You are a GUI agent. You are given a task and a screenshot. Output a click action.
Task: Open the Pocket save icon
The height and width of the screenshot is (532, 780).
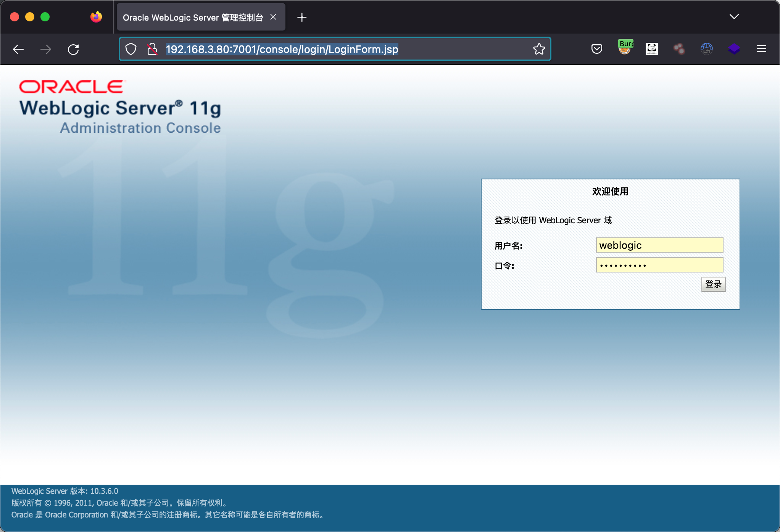[597, 49]
